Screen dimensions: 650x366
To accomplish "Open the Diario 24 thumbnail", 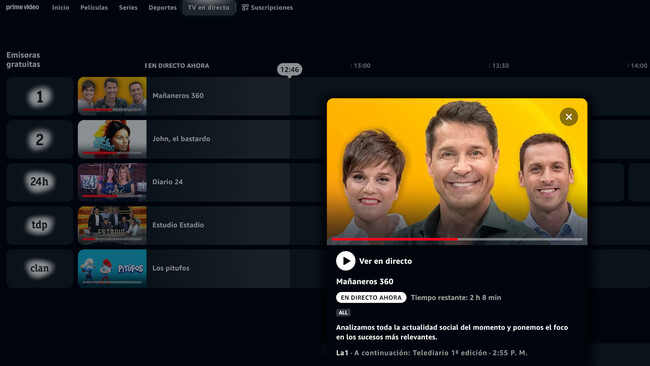I will tap(112, 182).
